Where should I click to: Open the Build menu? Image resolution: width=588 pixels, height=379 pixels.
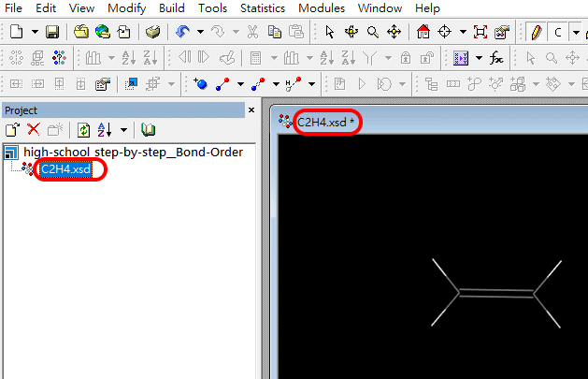[x=172, y=8]
